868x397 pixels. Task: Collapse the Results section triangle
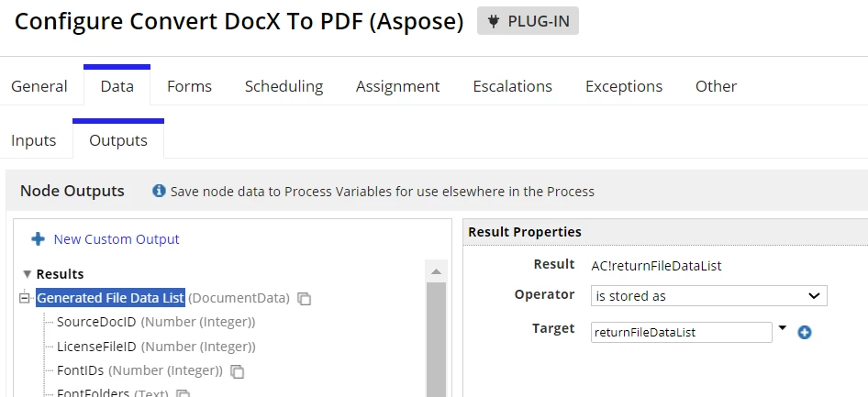pos(28,274)
